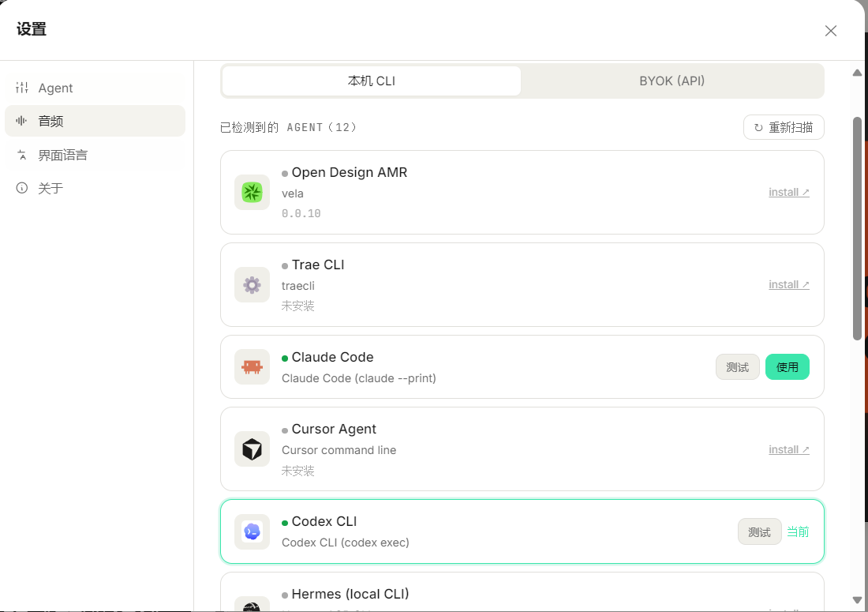Click the gray status dot of Cursor Agent
The width and height of the screenshot is (868, 612).
coord(285,430)
